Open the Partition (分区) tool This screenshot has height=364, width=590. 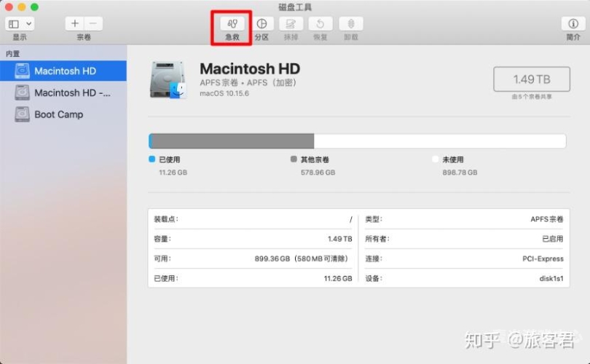tap(261, 24)
